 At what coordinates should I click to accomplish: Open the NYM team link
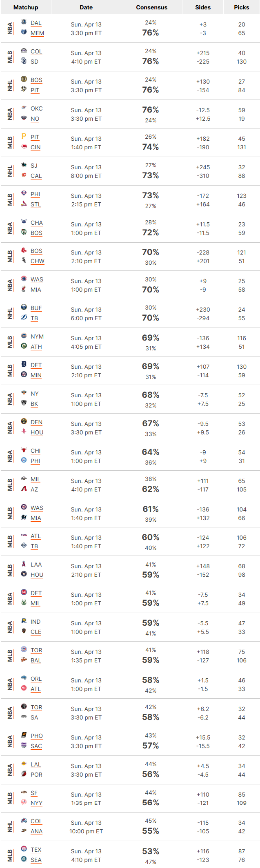[37, 337]
